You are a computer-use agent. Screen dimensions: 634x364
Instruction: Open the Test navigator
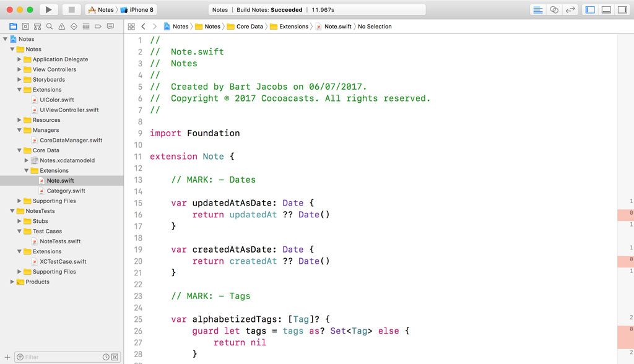pyautogui.click(x=74, y=27)
